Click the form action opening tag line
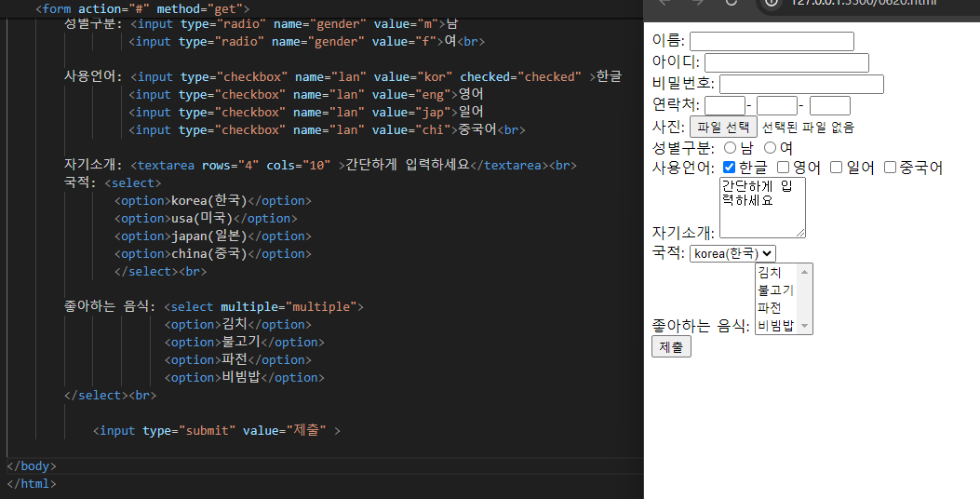This screenshot has height=499, width=980. (142, 8)
